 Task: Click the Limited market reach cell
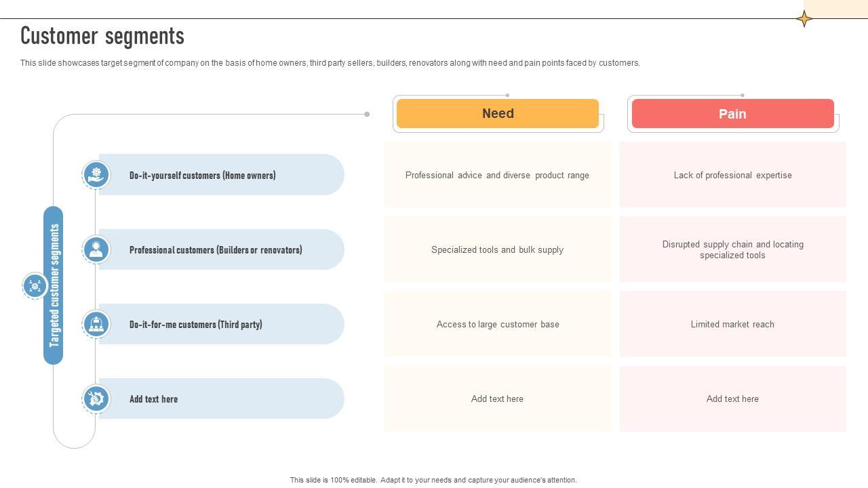(x=732, y=324)
